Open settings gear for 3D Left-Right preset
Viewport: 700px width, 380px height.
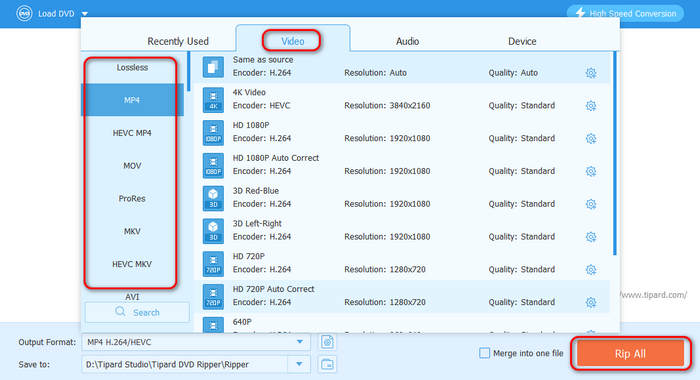[x=591, y=237]
